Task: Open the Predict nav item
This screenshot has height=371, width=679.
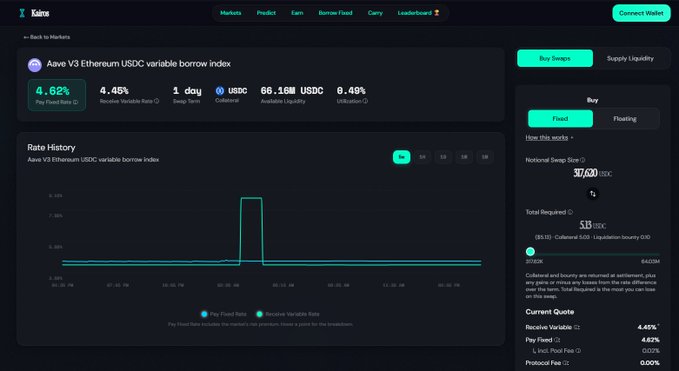Action: coord(266,13)
